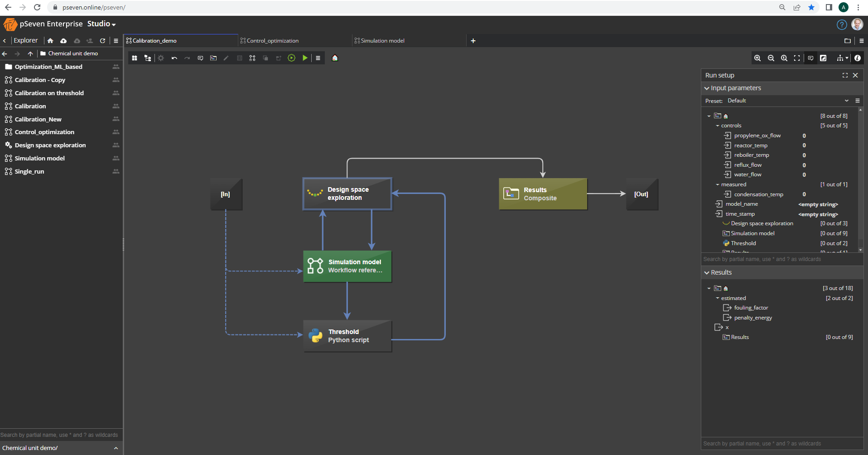Open the layout hierarchy dropdown
Viewport: 868px width, 455px height.
pos(842,58)
